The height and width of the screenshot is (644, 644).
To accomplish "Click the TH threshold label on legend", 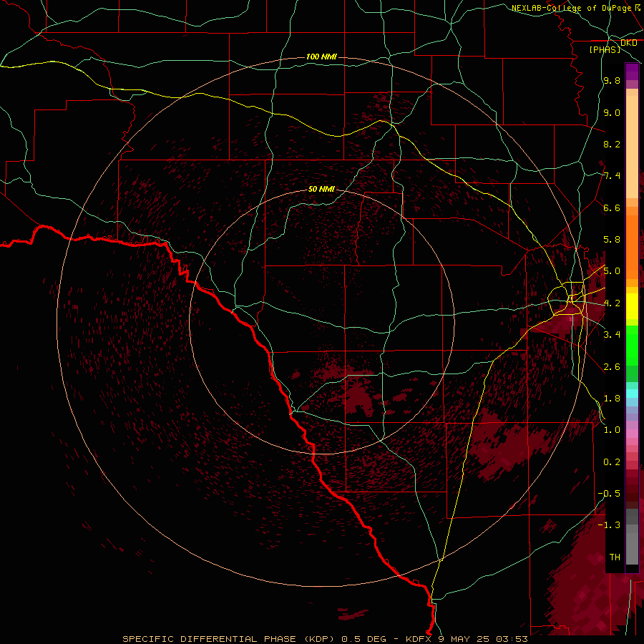I will (x=615, y=557).
